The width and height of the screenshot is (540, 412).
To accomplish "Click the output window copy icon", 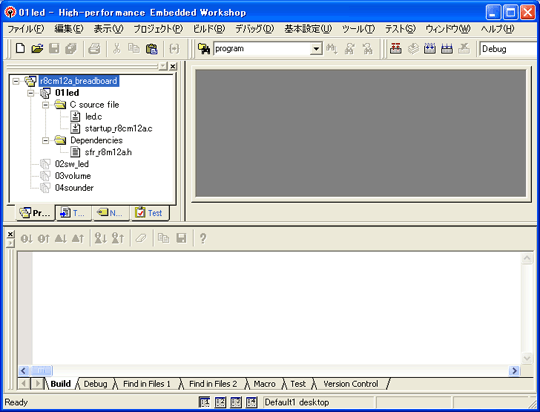I will 164,238.
